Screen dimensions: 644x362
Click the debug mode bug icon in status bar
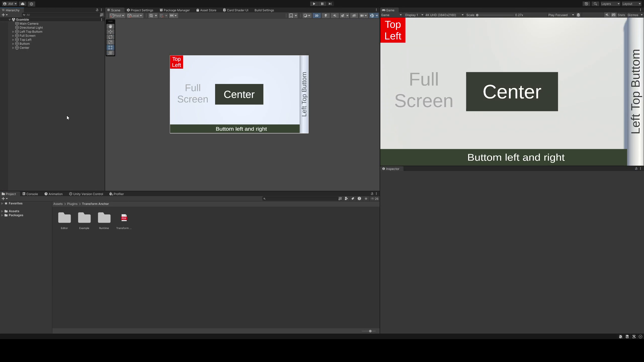pyautogui.click(x=621, y=337)
